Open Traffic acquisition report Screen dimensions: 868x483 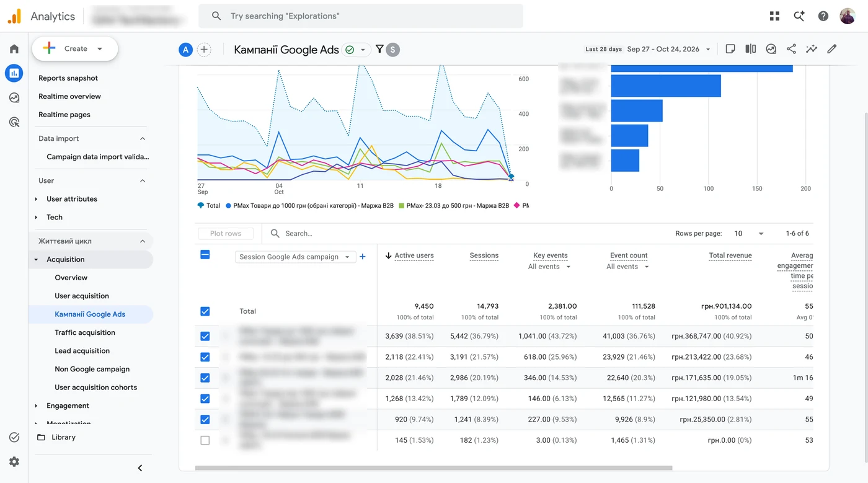pyautogui.click(x=85, y=333)
